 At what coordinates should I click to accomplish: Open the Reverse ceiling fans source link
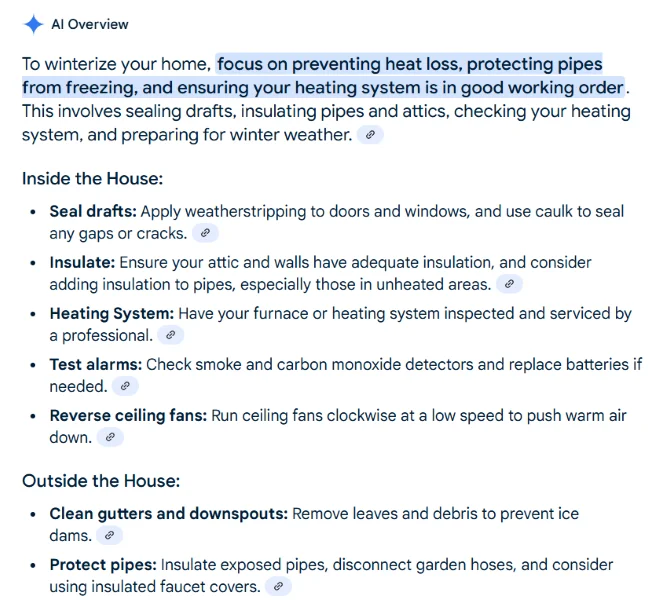click(x=111, y=437)
